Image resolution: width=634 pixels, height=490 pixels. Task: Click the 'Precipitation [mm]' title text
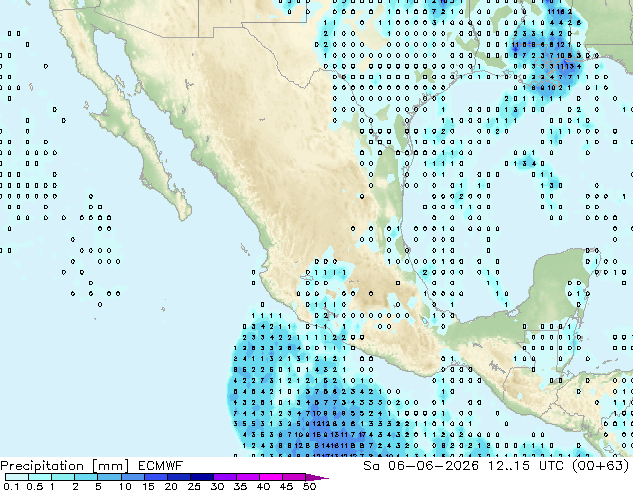point(64,466)
